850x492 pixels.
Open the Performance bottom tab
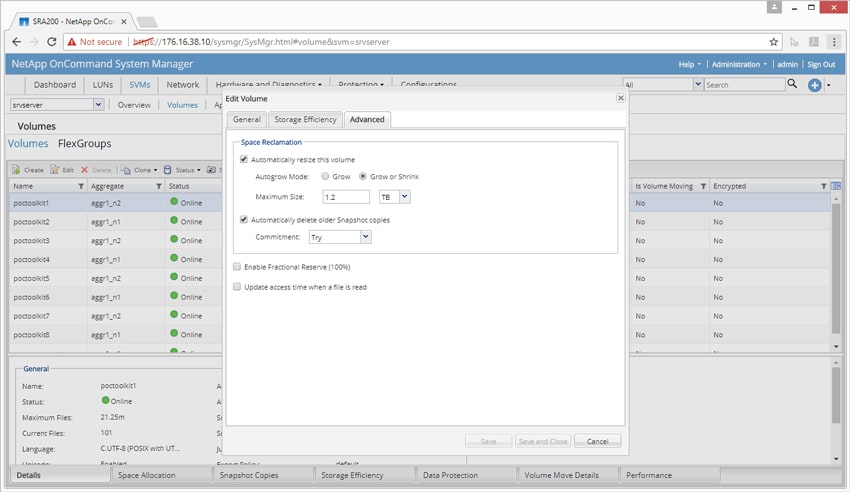click(x=649, y=475)
